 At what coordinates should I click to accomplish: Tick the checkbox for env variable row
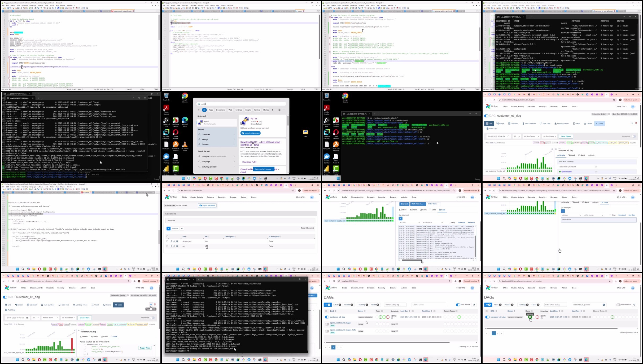(x=167, y=246)
